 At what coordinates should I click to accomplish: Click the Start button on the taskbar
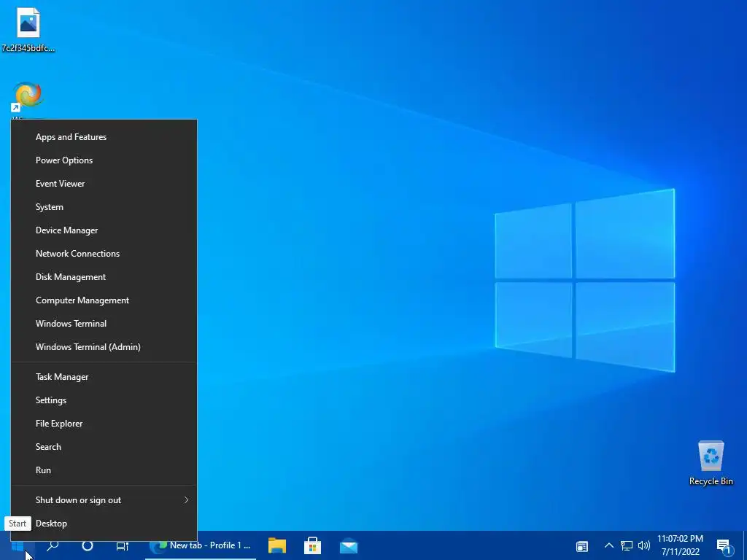pyautogui.click(x=18, y=545)
